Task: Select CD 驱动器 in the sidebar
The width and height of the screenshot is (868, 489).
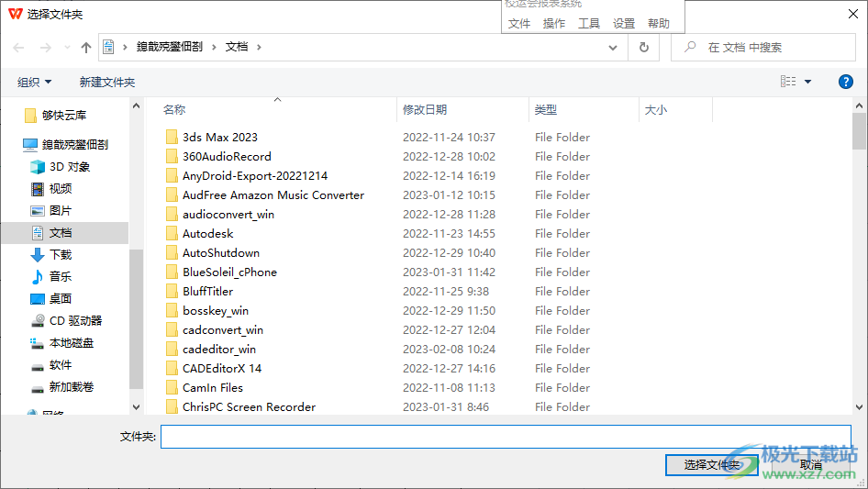Action: pos(75,320)
